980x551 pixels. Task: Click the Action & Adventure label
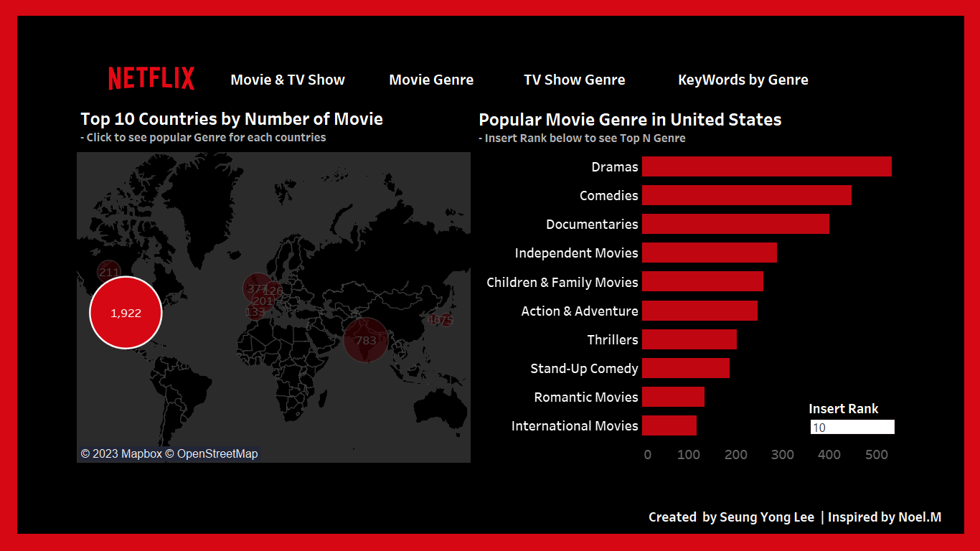coord(580,311)
